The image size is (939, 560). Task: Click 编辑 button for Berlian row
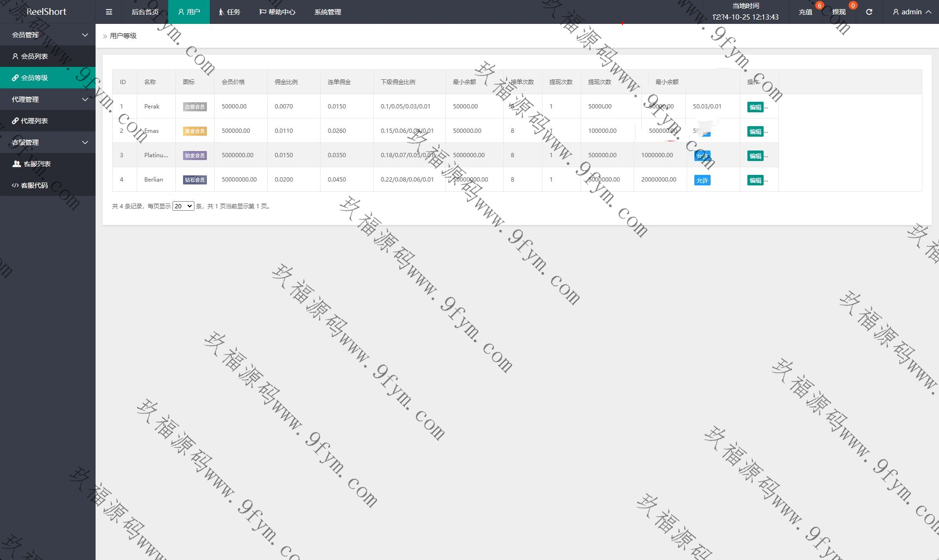(x=755, y=180)
